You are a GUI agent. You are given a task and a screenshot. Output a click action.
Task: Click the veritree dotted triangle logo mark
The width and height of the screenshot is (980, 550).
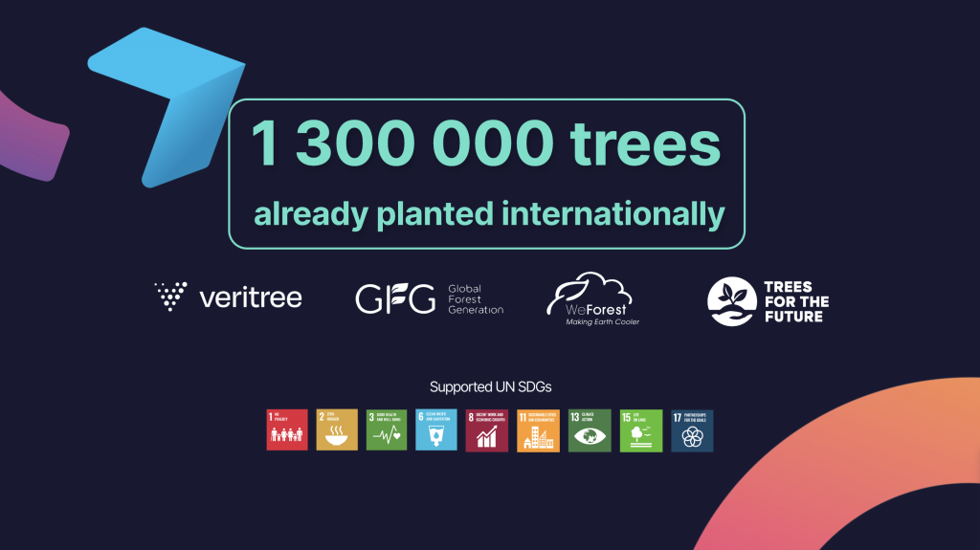pos(171,297)
